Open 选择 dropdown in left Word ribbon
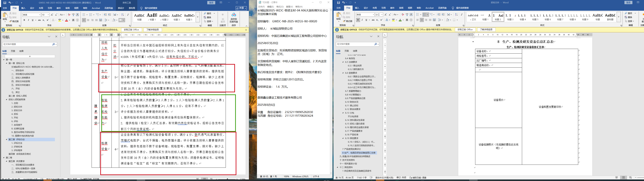The image size is (644, 181). point(208,21)
